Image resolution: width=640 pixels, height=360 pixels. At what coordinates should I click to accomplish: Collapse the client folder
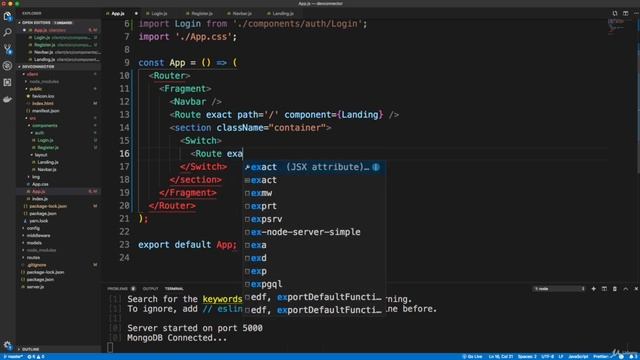pos(33,74)
